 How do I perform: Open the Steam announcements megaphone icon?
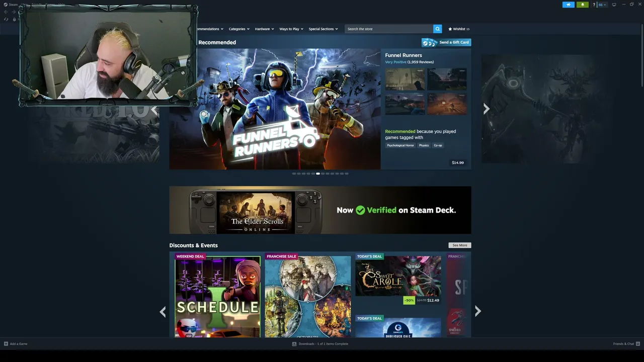pyautogui.click(x=568, y=5)
